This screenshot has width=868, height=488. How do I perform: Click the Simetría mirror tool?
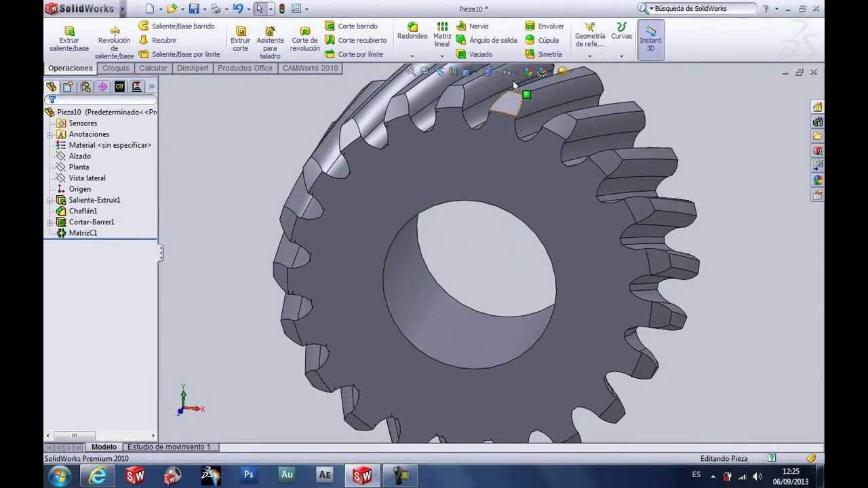coord(543,54)
